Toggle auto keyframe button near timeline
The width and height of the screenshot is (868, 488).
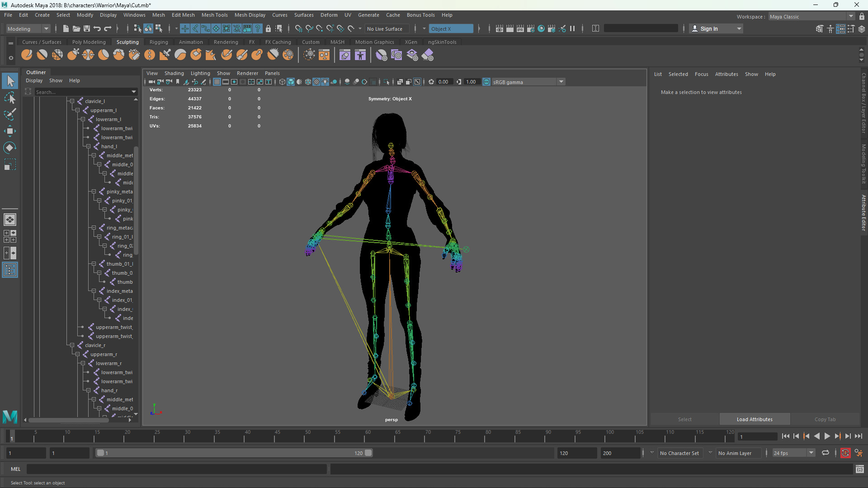[x=845, y=453]
